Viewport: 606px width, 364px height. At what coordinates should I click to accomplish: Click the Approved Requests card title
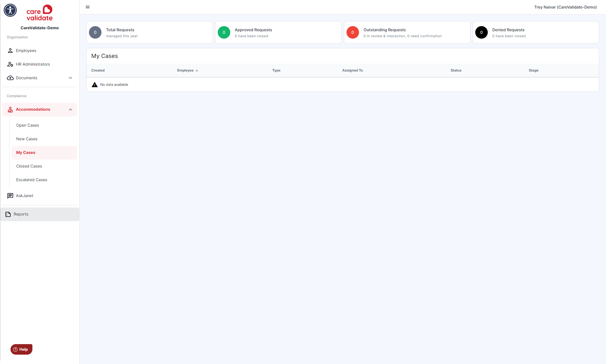253,30
